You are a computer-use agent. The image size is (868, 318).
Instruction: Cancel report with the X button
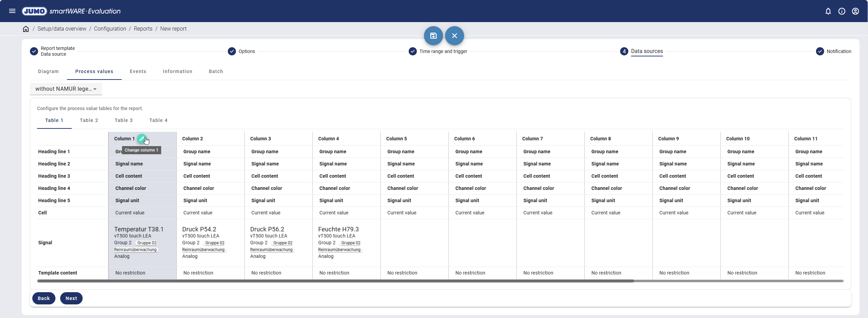(454, 36)
